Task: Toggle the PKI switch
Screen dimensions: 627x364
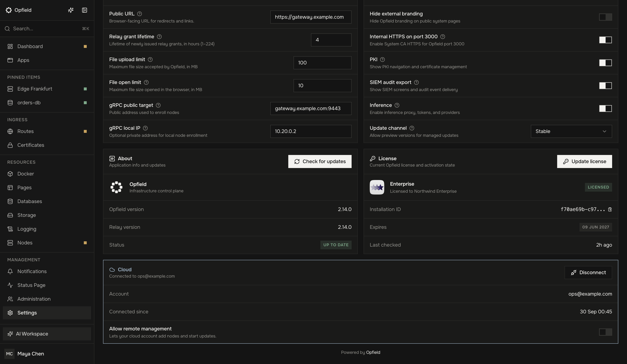Action: pyautogui.click(x=605, y=63)
